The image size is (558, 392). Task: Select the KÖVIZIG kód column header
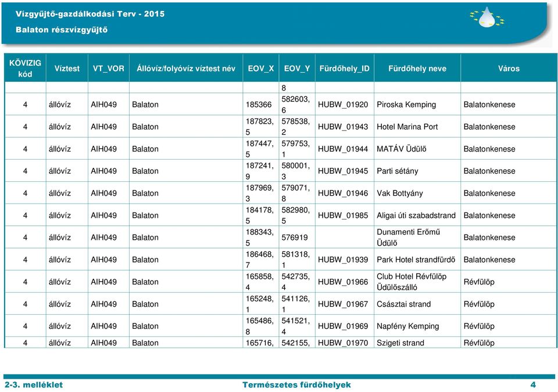click(25, 69)
